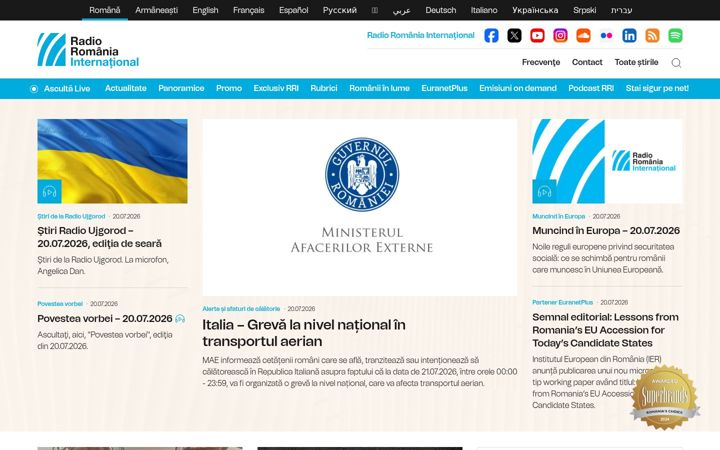Viewport: 720px width, 450px height.
Task: Open the EuranetPlus menu
Action: (x=444, y=88)
